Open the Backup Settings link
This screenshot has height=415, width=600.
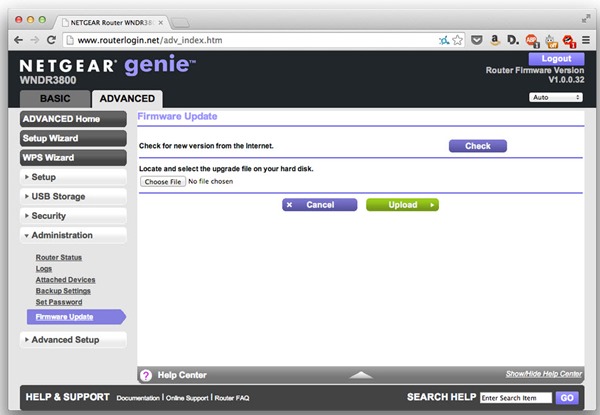tap(63, 291)
